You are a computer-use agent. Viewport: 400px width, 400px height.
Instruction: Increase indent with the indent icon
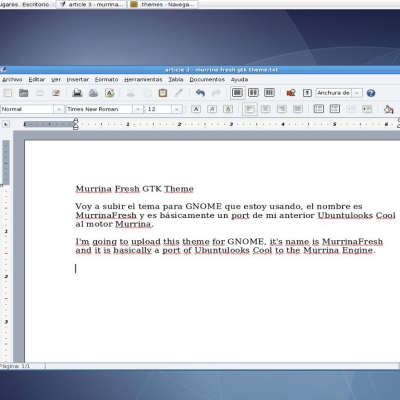(367, 109)
